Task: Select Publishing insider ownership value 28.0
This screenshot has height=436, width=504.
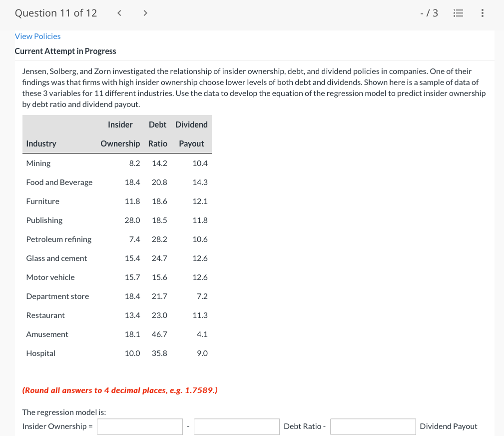Action: coord(132,220)
